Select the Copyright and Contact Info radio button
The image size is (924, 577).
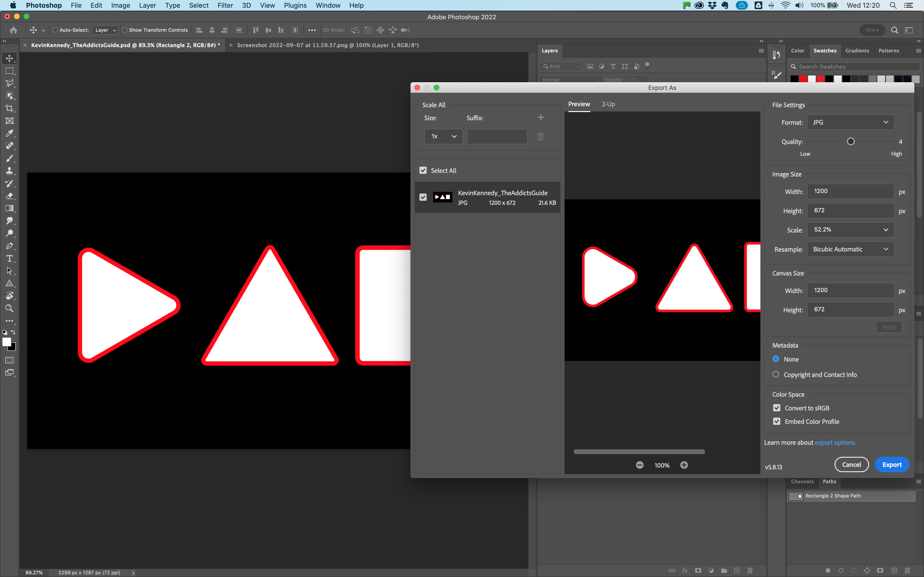776,374
